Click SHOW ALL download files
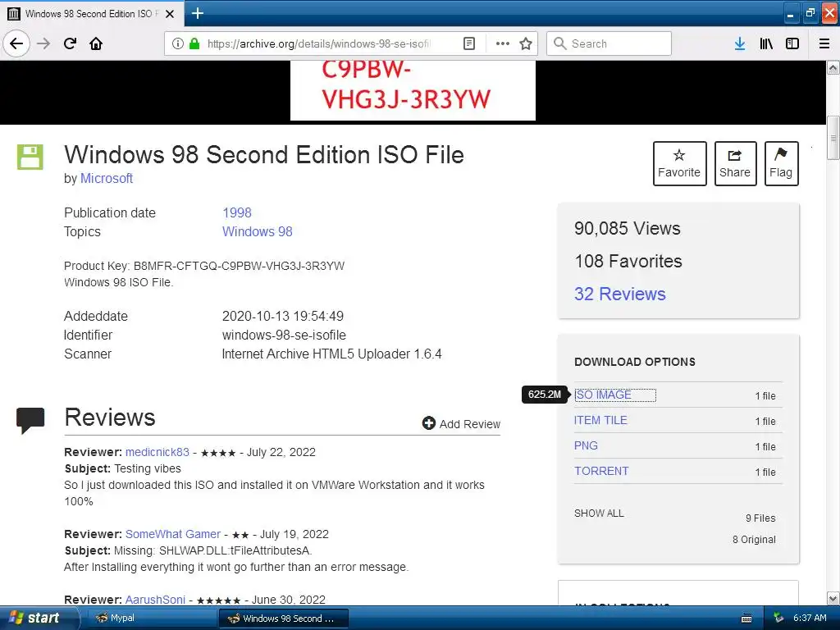Image resolution: width=840 pixels, height=630 pixels. 599,514
